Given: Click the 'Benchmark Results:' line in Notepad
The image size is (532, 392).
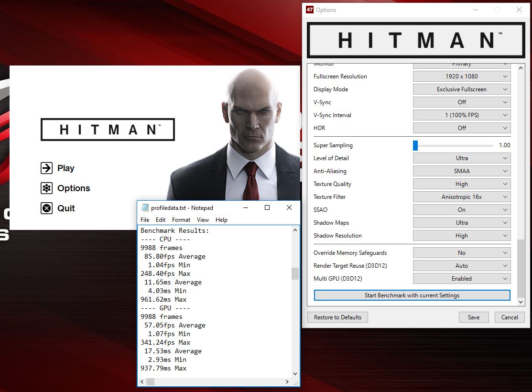Looking at the screenshot, I should tap(175, 230).
